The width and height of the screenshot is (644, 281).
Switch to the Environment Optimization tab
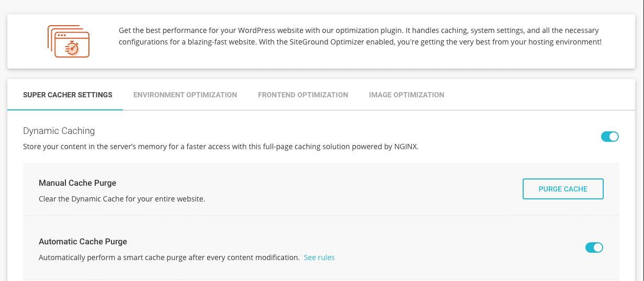point(185,95)
